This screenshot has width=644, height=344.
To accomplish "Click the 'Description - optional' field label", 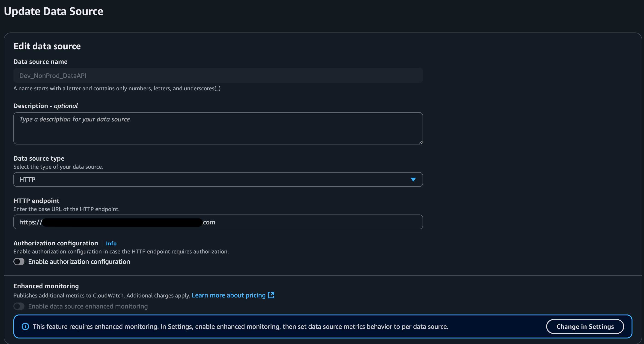I will 45,106.
